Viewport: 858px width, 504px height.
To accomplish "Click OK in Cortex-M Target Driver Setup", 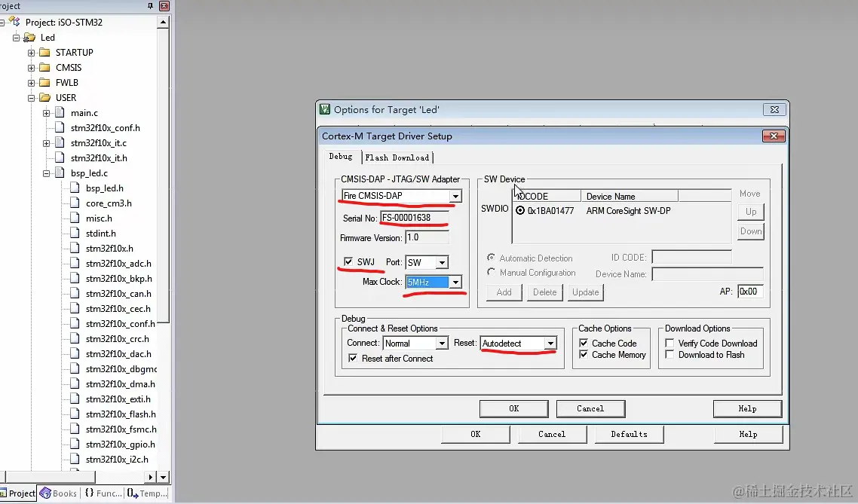I will (513, 408).
